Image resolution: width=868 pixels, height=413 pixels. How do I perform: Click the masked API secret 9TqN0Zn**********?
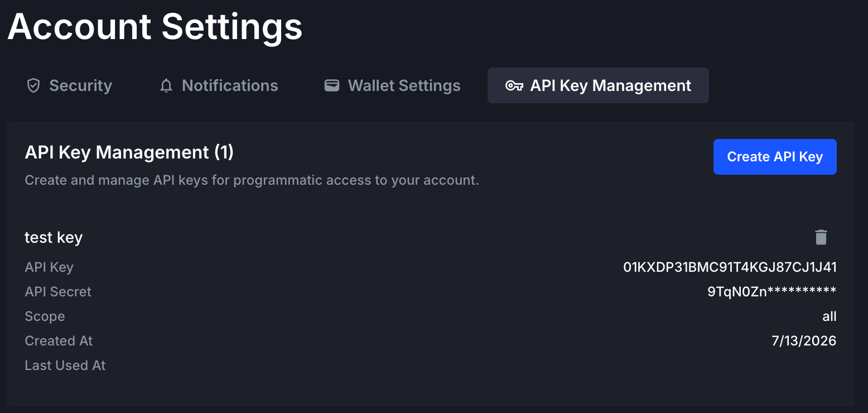(x=772, y=292)
